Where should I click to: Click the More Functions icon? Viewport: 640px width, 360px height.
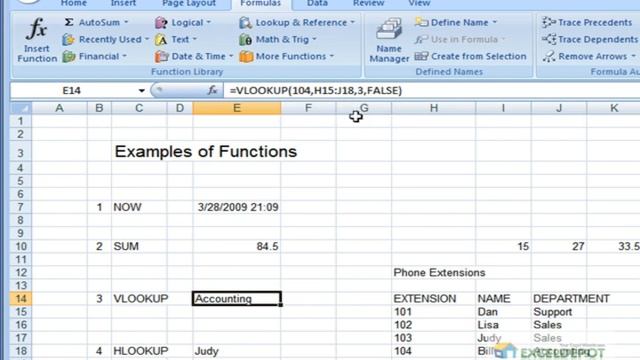click(246, 56)
